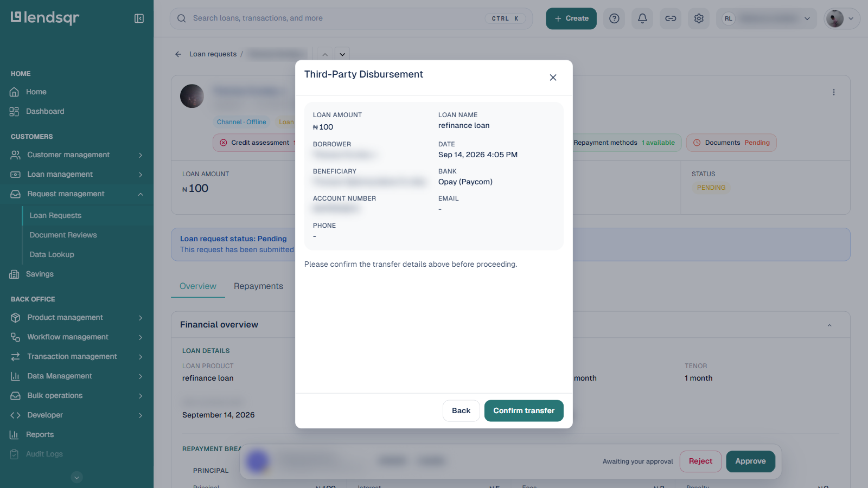Expand Developer menu
Image resolution: width=868 pixels, height=488 pixels.
[76, 415]
